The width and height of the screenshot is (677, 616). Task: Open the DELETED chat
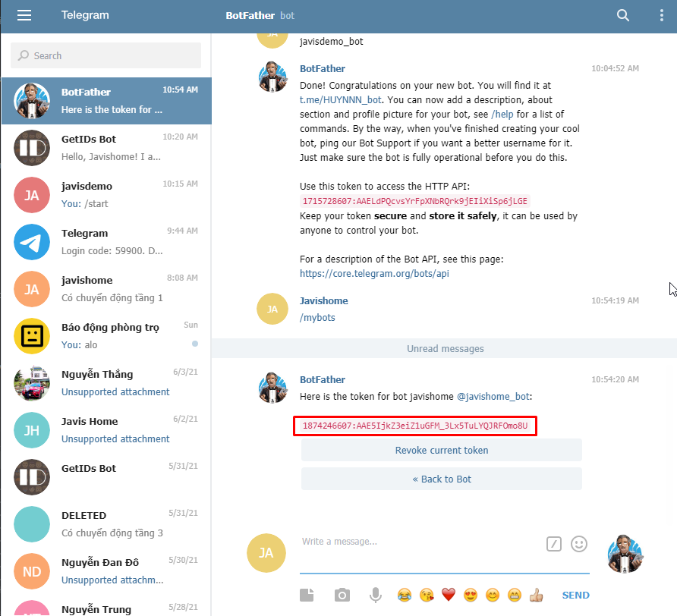(106, 524)
